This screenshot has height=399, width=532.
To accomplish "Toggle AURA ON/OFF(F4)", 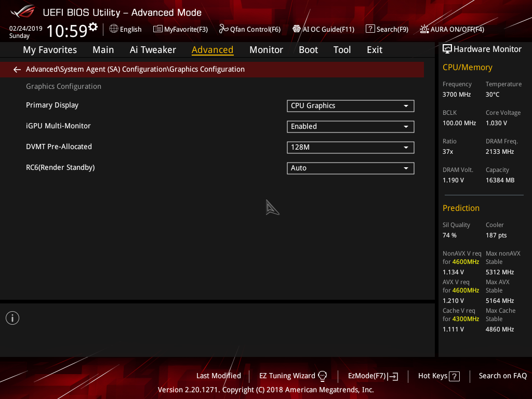I will [452, 29].
